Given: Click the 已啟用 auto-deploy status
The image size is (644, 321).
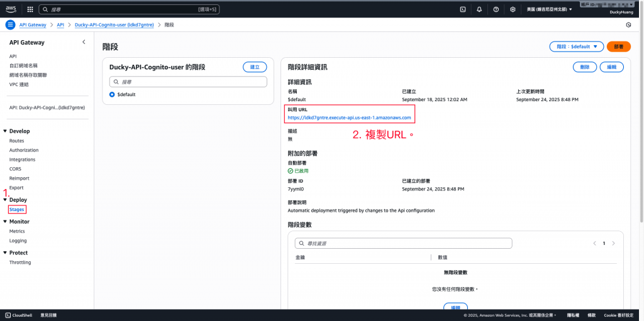Looking at the screenshot, I should [297, 171].
